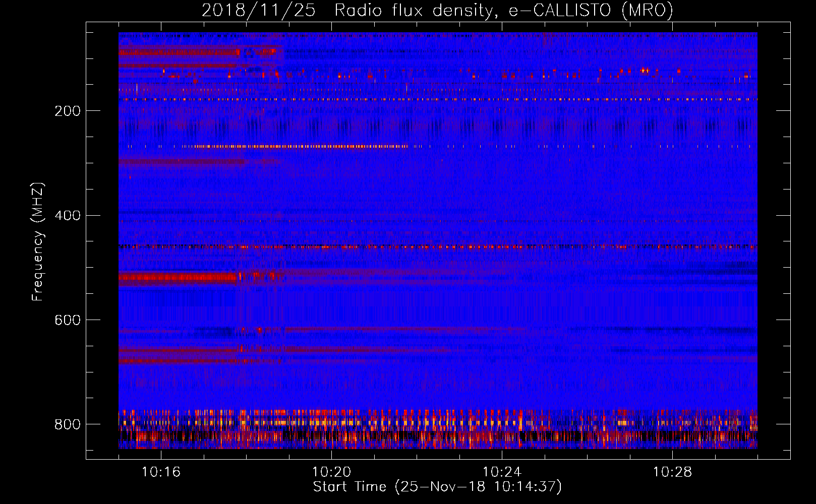Select the 400 frequency tick label

pyautogui.click(x=68, y=216)
